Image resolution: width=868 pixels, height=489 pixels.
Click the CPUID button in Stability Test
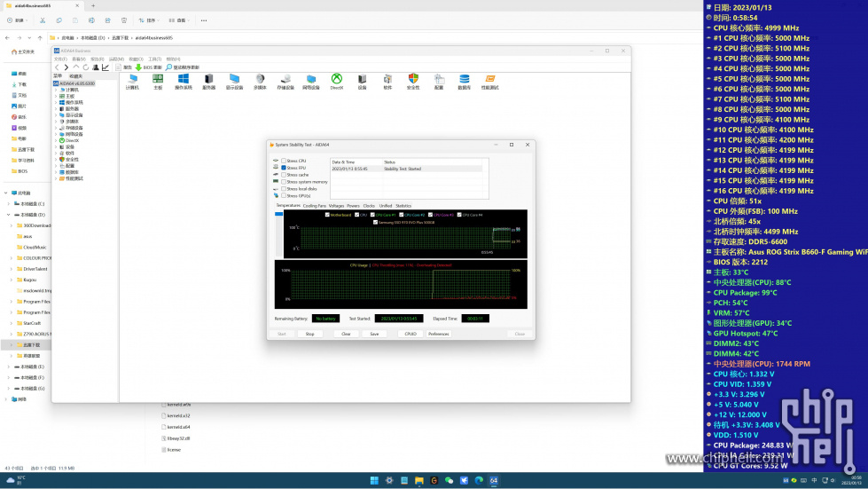click(x=411, y=334)
